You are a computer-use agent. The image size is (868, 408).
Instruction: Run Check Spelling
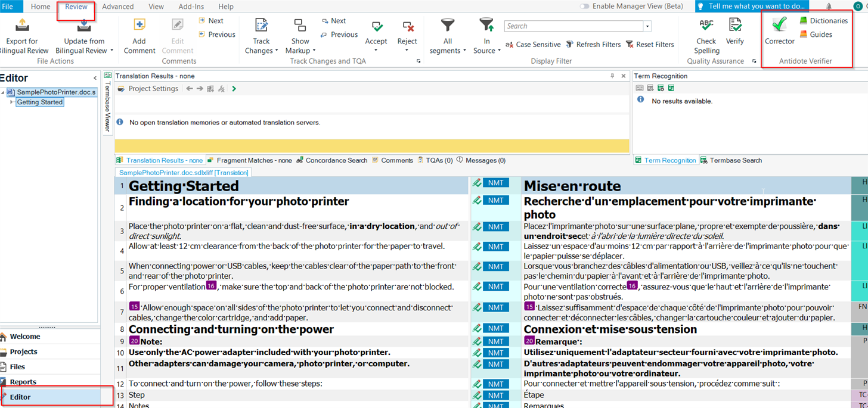[x=706, y=36]
